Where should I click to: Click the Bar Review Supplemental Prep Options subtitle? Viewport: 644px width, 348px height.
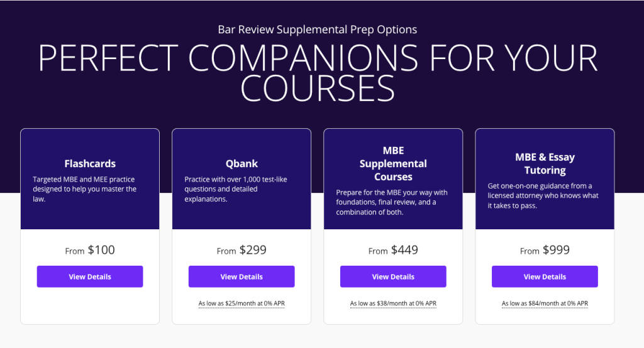click(x=318, y=30)
